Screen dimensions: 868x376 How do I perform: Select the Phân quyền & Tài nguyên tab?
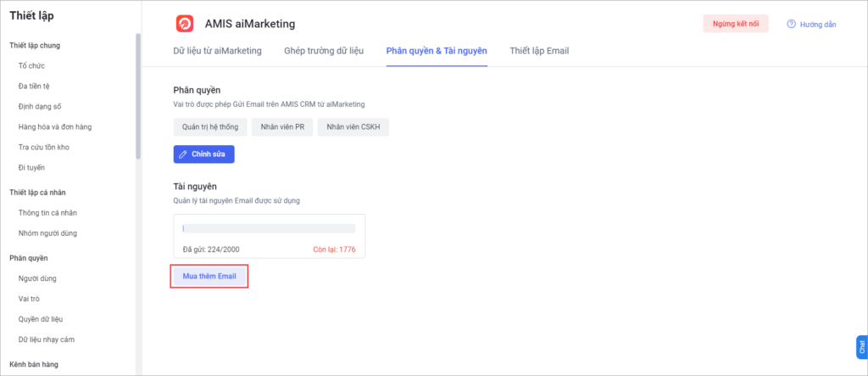pyautogui.click(x=437, y=51)
